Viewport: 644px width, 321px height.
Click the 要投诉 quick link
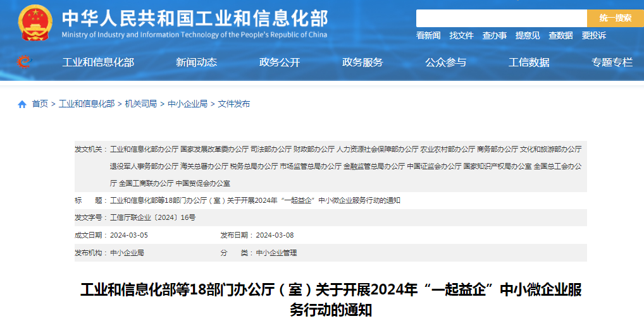coord(594,35)
